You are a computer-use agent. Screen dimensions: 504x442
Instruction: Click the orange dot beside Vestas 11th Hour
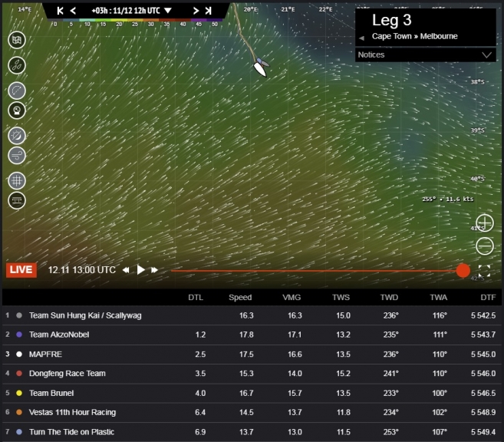click(19, 412)
